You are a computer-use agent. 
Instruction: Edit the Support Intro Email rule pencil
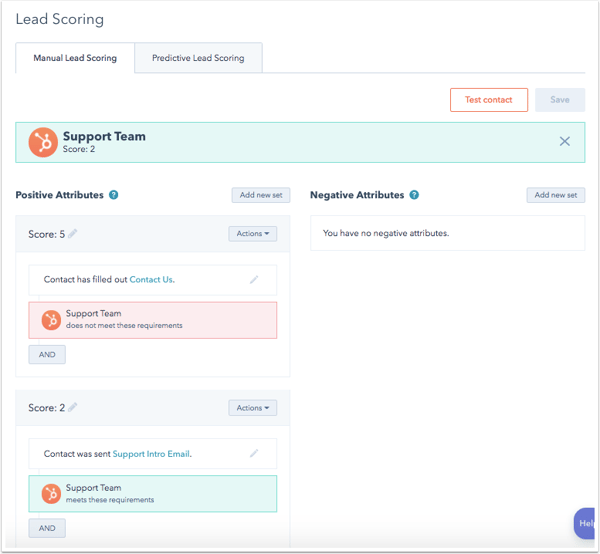point(254,454)
